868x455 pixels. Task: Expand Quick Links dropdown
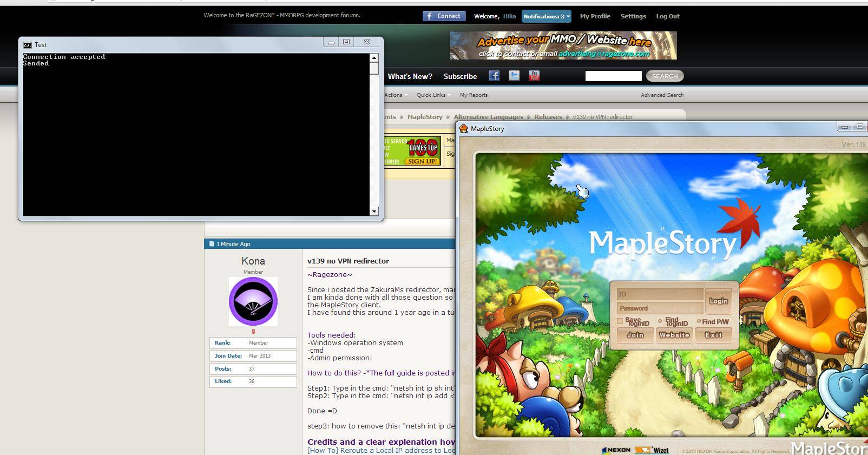pos(434,95)
